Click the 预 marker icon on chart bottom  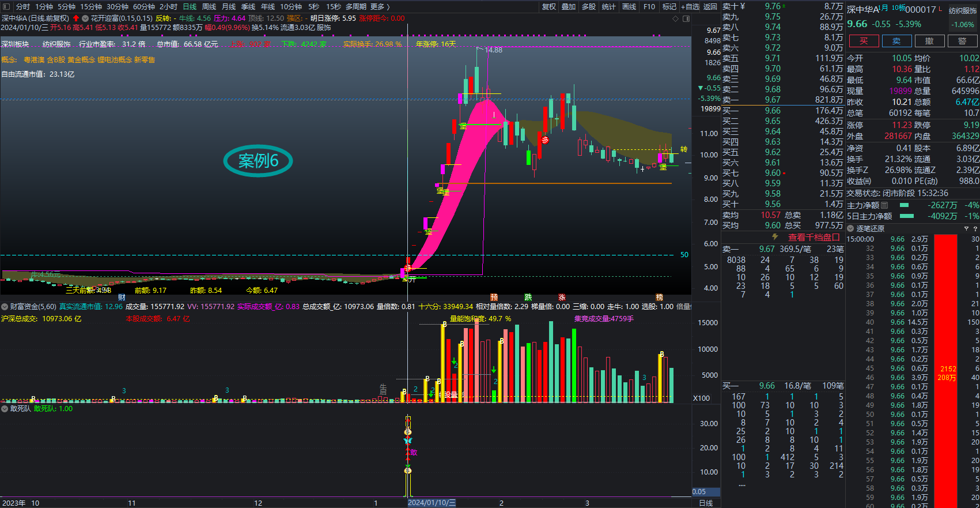coord(494,298)
